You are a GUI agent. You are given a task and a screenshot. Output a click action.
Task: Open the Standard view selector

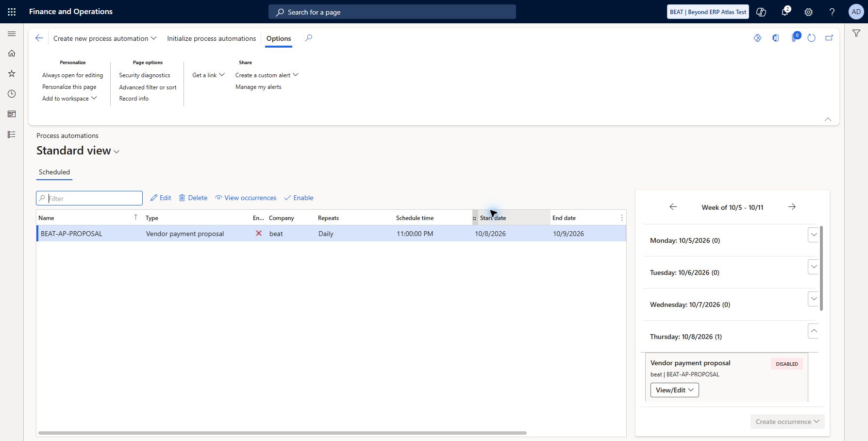pos(78,151)
